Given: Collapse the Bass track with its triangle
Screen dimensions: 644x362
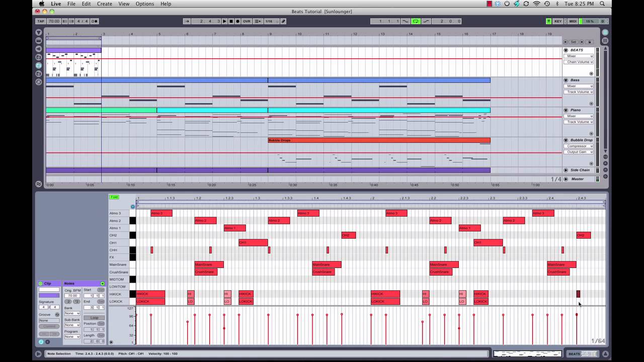Looking at the screenshot, I should 566,80.
